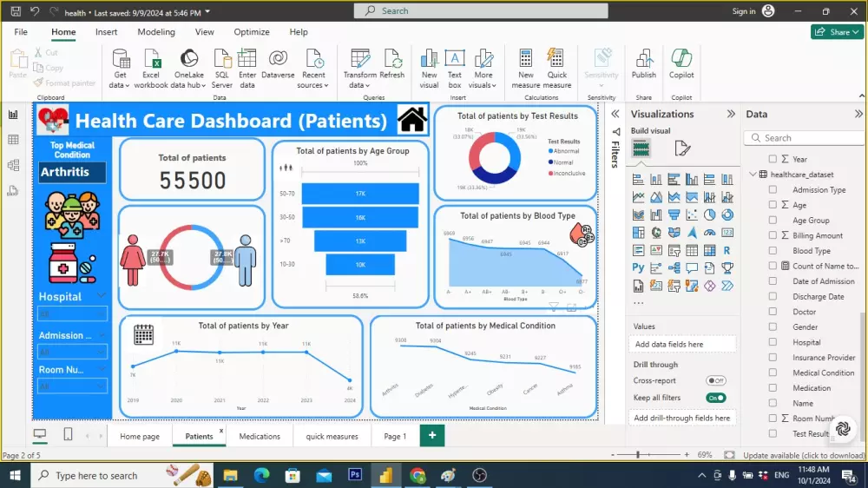Image resolution: width=868 pixels, height=488 pixels.
Task: Click the zoom in plus button
Action: [x=687, y=455]
